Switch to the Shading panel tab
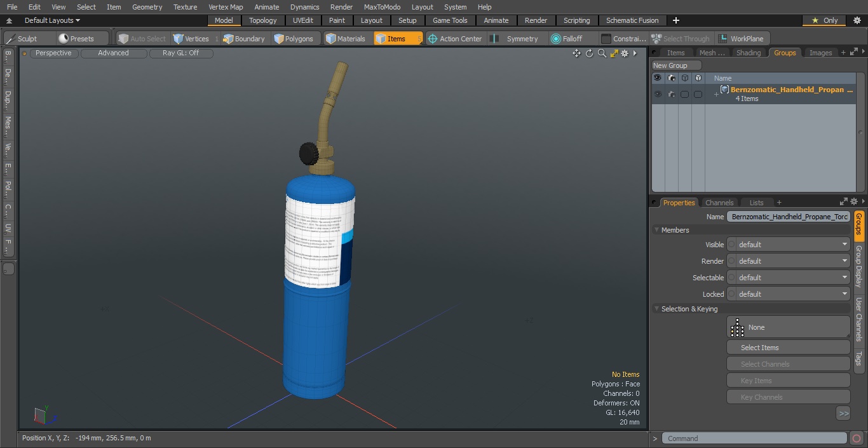 click(x=749, y=53)
